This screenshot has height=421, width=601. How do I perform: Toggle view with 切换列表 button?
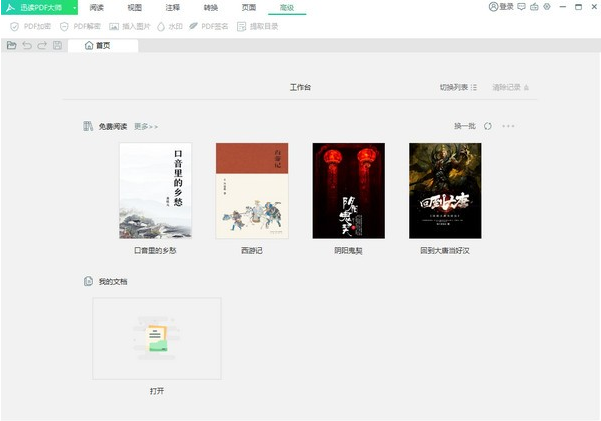pos(458,88)
